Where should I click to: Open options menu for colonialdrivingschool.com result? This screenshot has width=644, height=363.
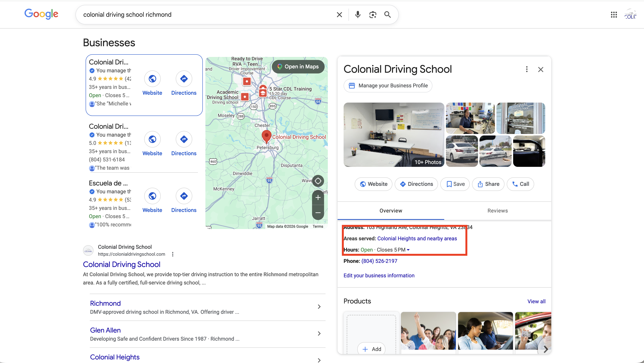pos(173,254)
